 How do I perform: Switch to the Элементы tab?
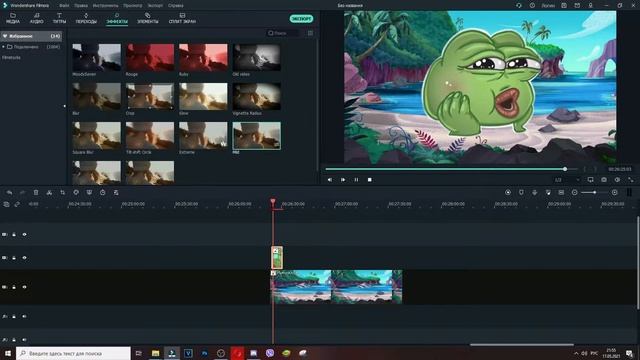tap(147, 18)
